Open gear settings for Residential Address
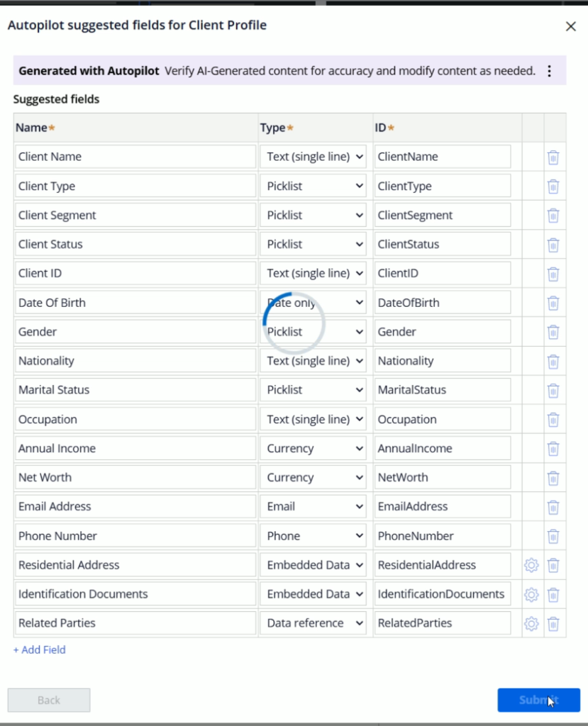 pos(531,565)
